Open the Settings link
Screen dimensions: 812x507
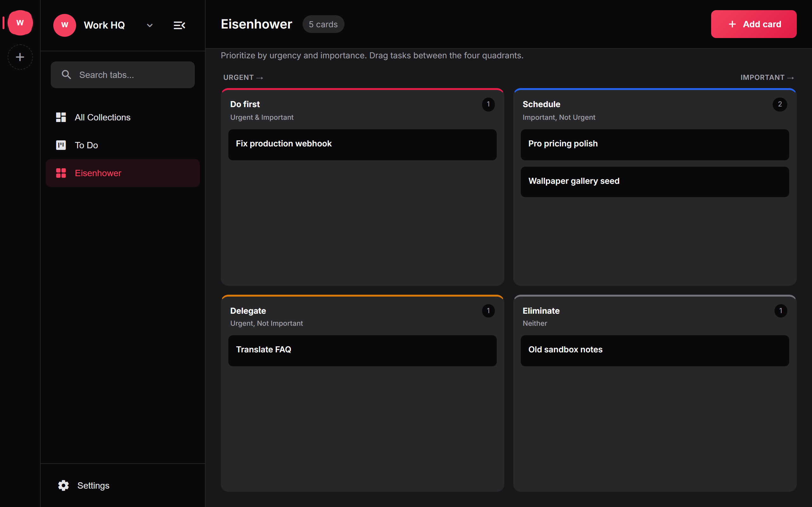click(93, 485)
